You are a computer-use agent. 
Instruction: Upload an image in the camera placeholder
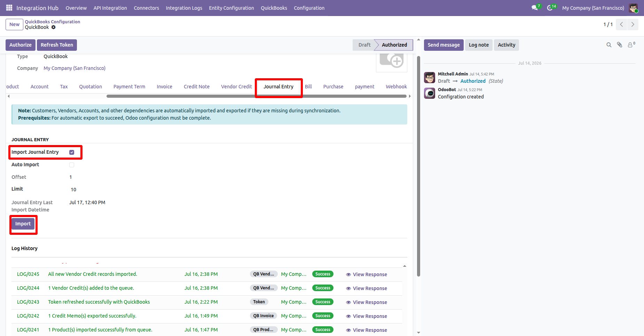point(392,61)
